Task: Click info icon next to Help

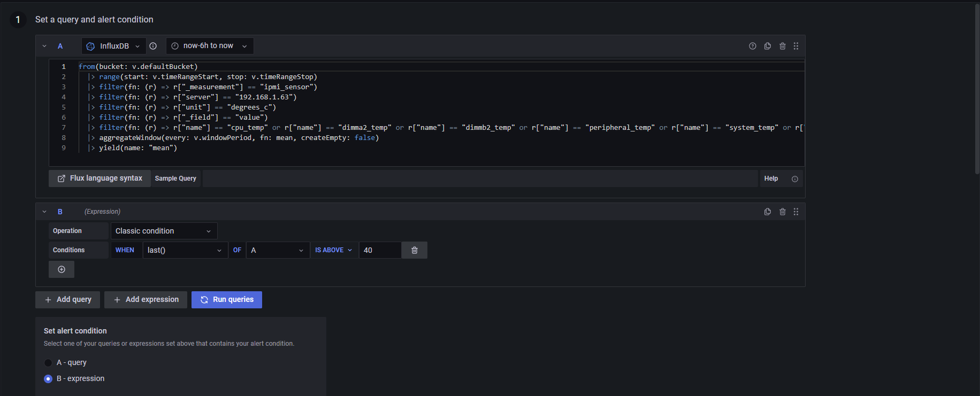Action: 795,179
